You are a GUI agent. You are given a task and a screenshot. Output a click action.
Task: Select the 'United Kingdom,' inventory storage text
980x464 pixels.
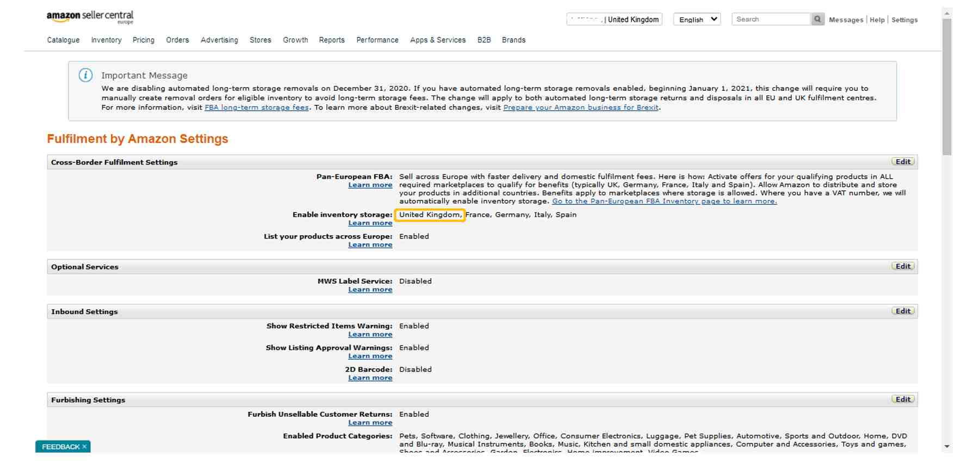[430, 215]
